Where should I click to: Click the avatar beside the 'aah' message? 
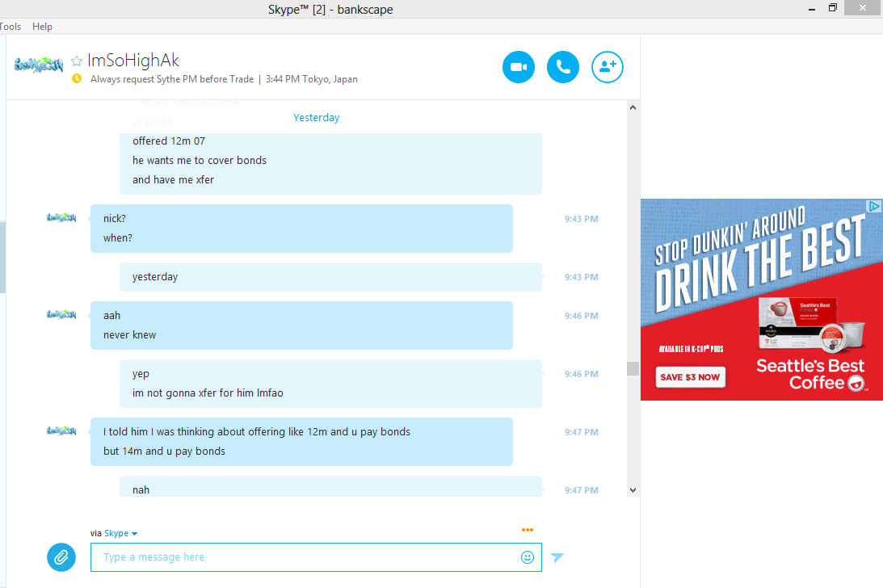tap(61, 314)
